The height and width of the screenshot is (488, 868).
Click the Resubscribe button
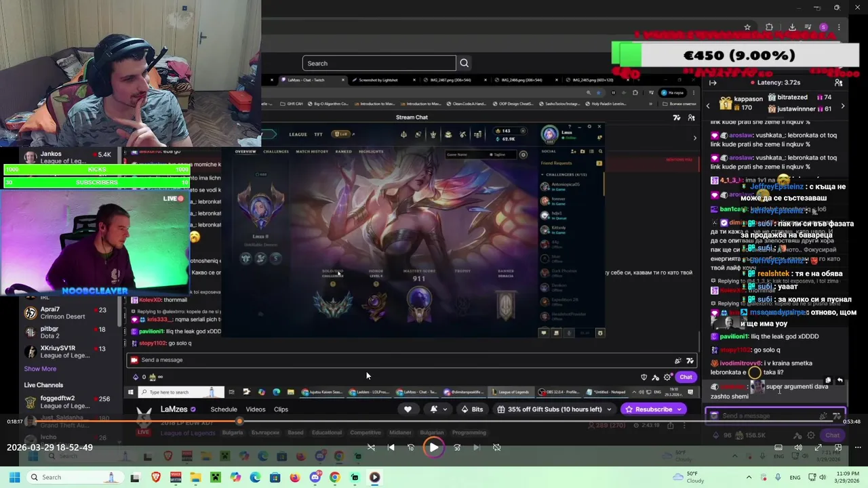654,409
